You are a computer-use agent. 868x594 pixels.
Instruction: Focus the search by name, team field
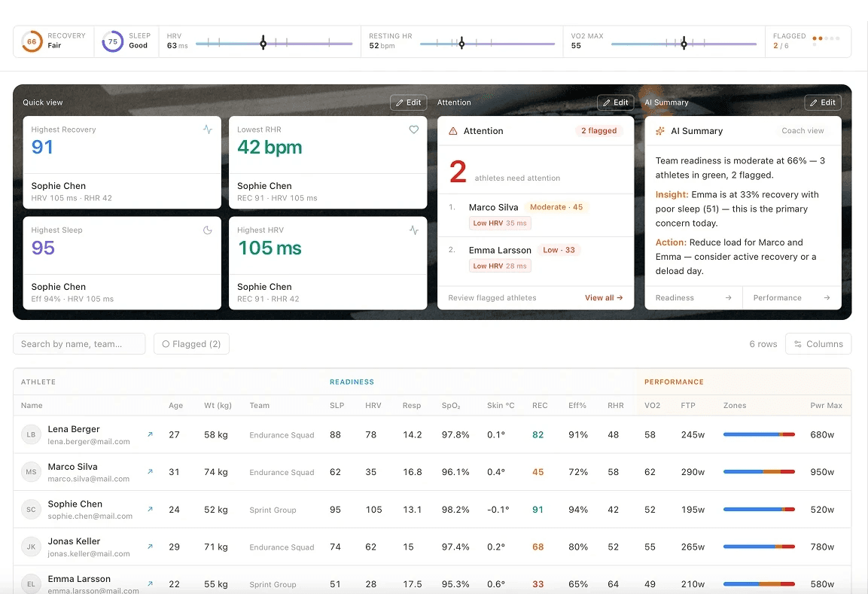79,344
